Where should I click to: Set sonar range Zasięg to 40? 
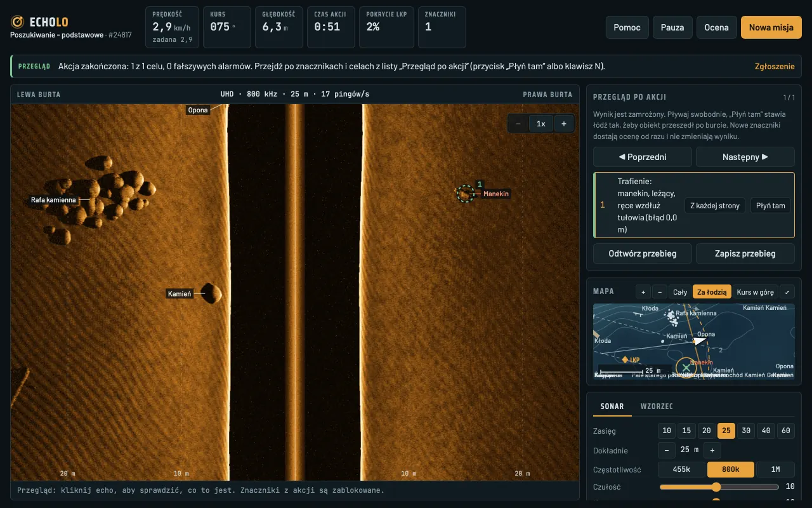point(766,431)
